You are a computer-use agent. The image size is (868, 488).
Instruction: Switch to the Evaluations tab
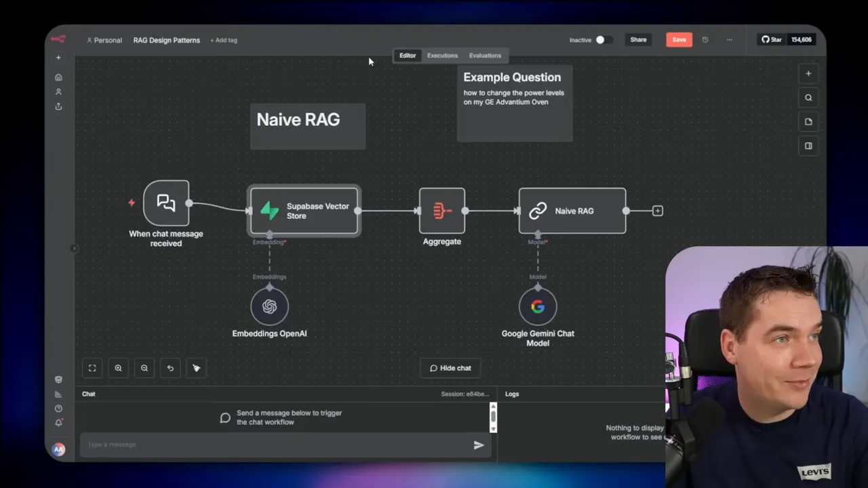(x=485, y=55)
